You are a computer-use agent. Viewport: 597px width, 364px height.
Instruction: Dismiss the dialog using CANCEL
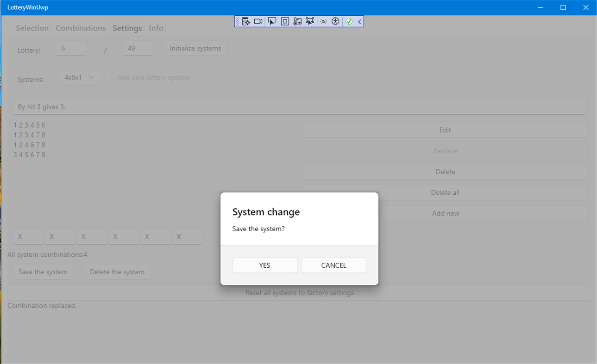[x=333, y=265]
